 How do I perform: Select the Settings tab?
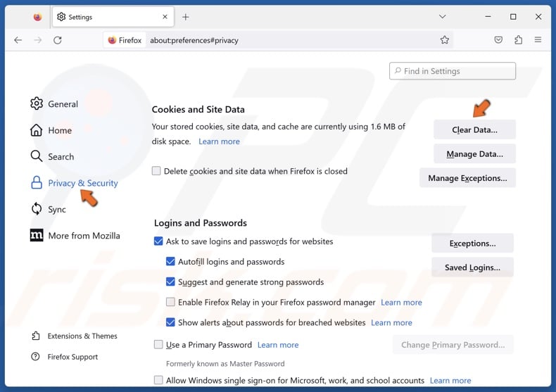[113, 17]
